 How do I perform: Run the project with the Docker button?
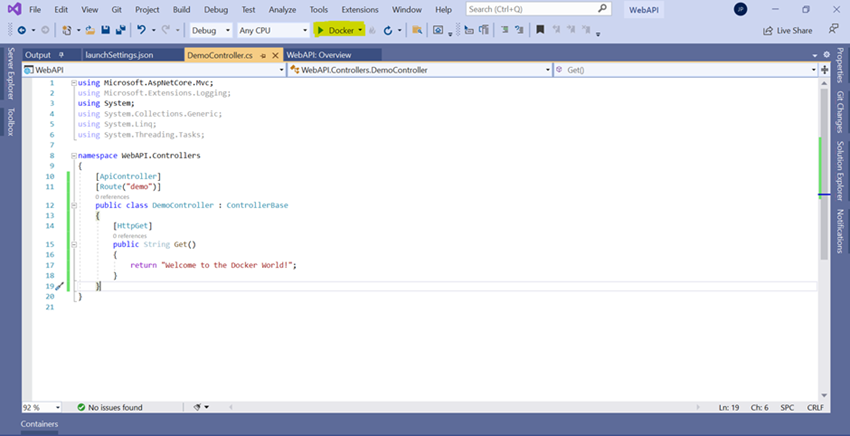click(x=336, y=30)
